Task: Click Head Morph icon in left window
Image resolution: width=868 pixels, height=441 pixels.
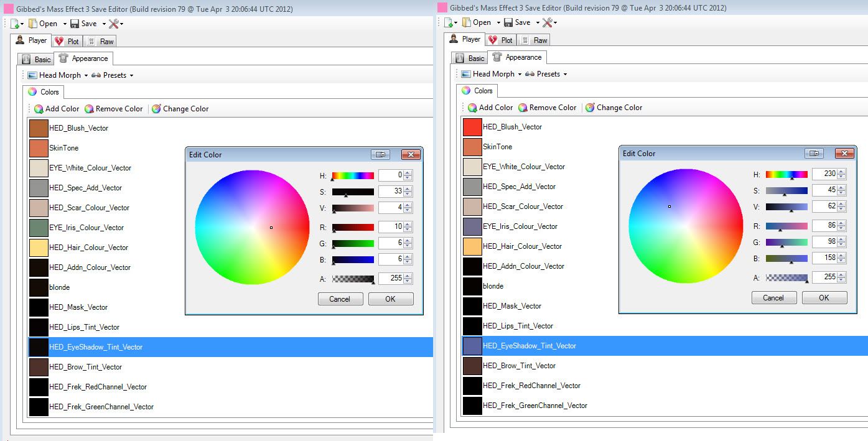Action: [x=32, y=75]
